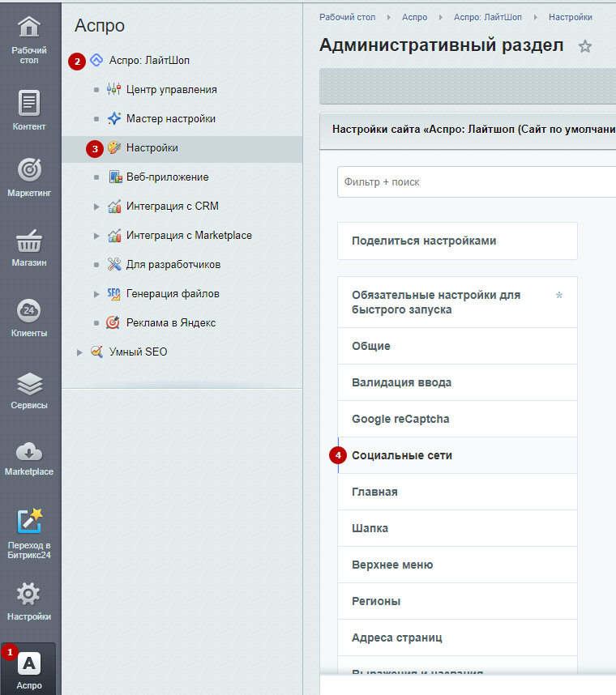Viewport: 616px width, 695px height.
Task: Click the Мастер настройки star icon
Action: 114,118
